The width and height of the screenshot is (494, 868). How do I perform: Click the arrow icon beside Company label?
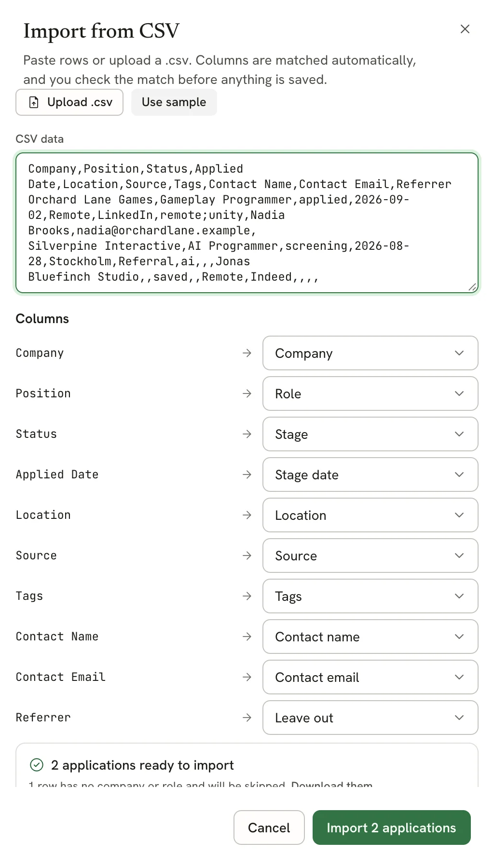point(247,353)
